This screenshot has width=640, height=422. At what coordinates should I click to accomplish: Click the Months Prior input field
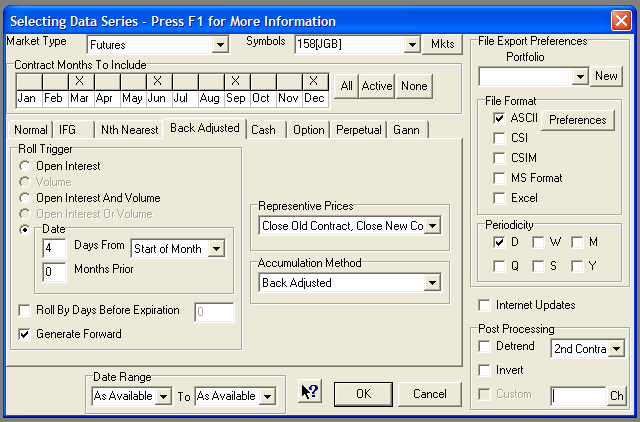[54, 272]
